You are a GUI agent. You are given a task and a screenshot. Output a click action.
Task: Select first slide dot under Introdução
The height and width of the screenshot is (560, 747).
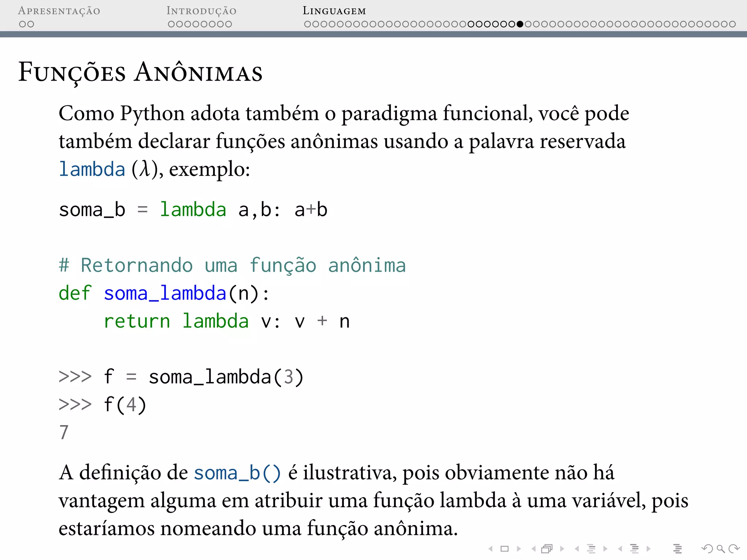pyautogui.click(x=171, y=24)
